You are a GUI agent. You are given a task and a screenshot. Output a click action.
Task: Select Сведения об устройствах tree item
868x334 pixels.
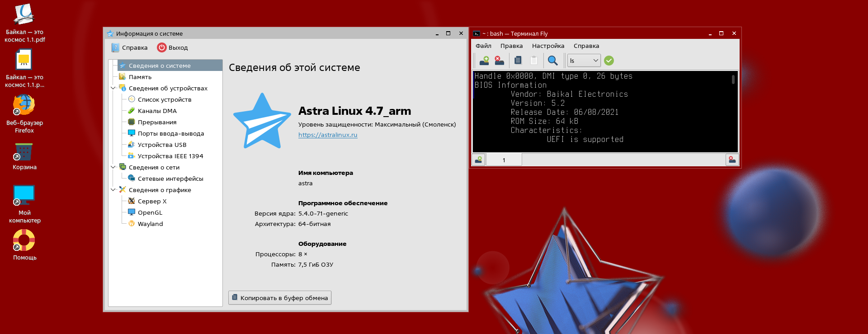pyautogui.click(x=168, y=88)
